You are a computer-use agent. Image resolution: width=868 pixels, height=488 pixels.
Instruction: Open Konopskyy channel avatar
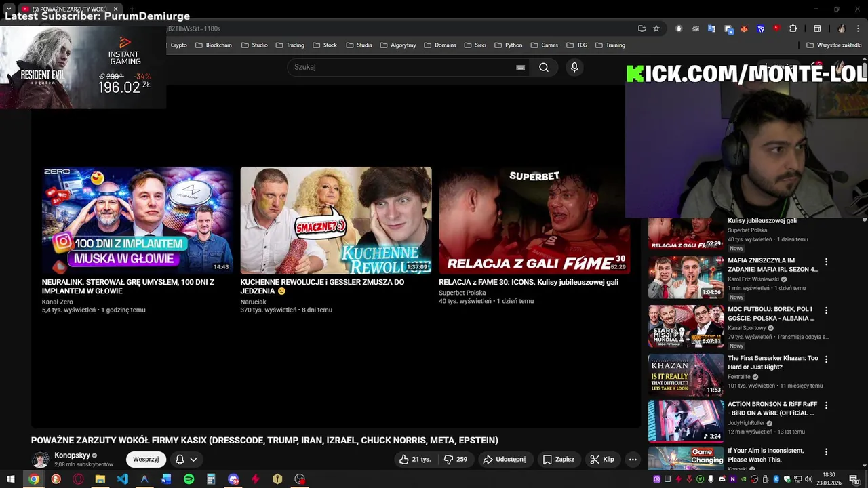(x=41, y=460)
